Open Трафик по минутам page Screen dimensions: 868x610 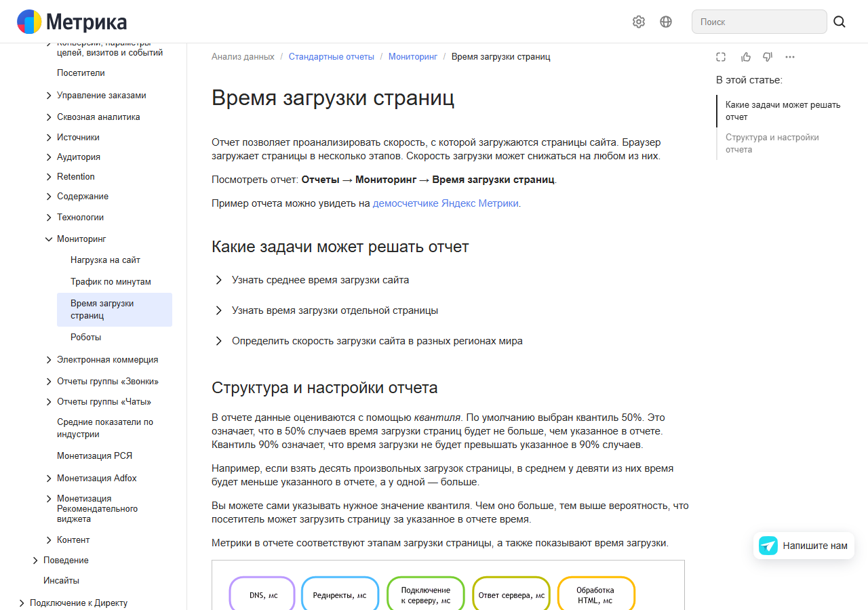[111, 282]
